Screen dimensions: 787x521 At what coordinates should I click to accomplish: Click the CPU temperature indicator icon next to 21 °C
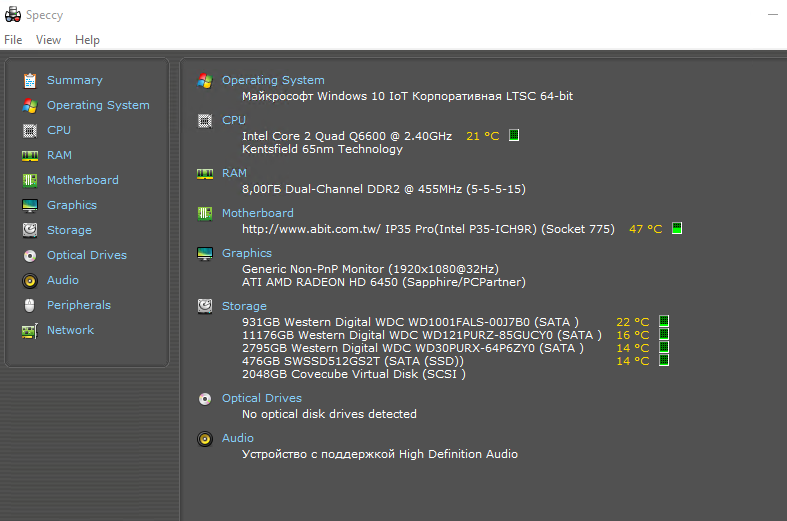pos(514,135)
